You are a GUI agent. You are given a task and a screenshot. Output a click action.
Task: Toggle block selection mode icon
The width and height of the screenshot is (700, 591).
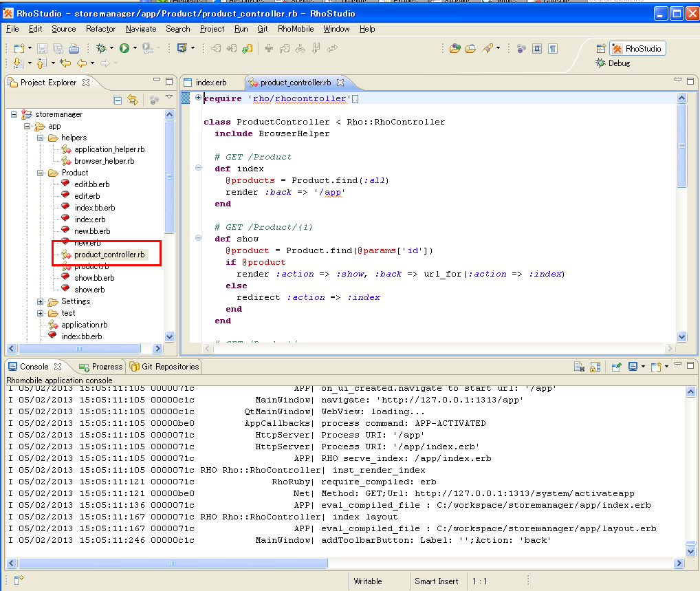pyautogui.click(x=537, y=49)
